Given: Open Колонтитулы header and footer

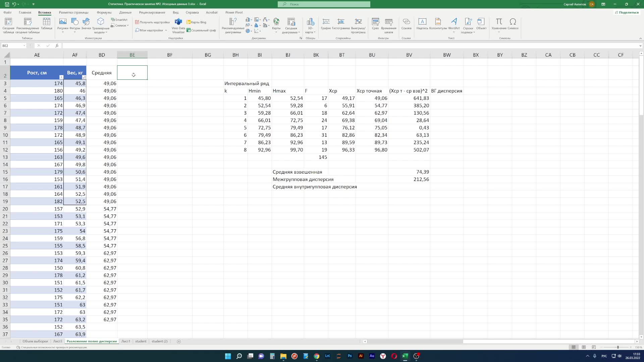Looking at the screenshot, I should point(438,24).
